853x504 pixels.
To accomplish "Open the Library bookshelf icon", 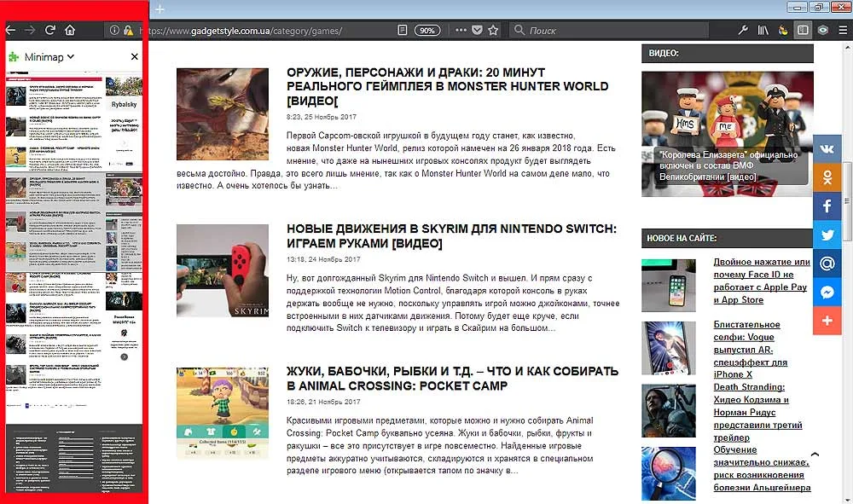I will (763, 31).
